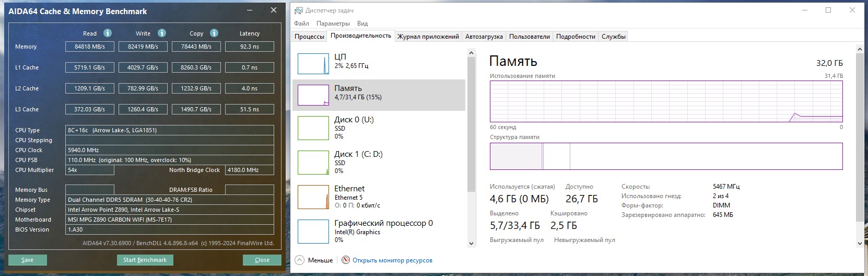Click the Write info icon in AIDA64
The image size is (868, 276).
pyautogui.click(x=162, y=33)
